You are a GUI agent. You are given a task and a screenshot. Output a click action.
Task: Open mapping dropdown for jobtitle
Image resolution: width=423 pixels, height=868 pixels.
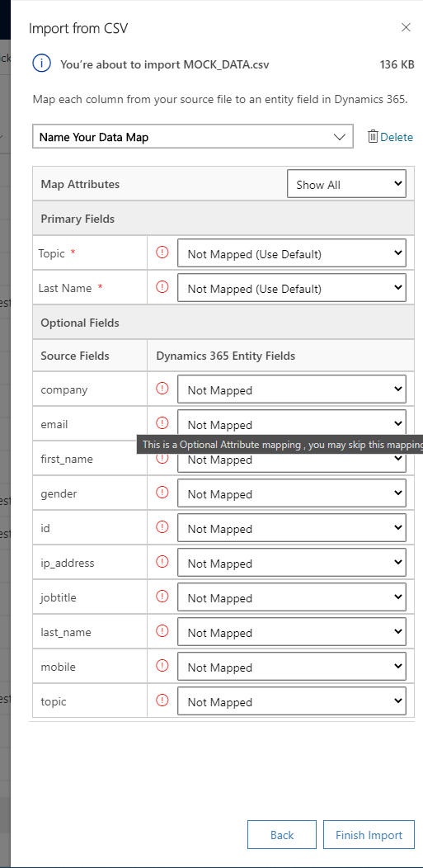[291, 597]
